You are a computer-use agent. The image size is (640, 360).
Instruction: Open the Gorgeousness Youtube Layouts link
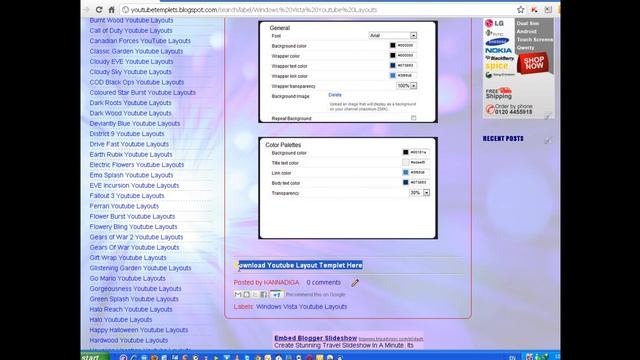(x=135, y=289)
